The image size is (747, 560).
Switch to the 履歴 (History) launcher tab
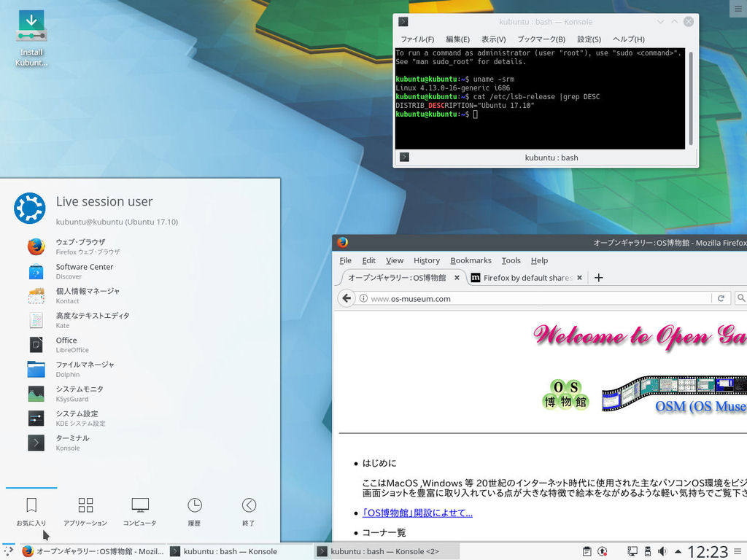194,511
